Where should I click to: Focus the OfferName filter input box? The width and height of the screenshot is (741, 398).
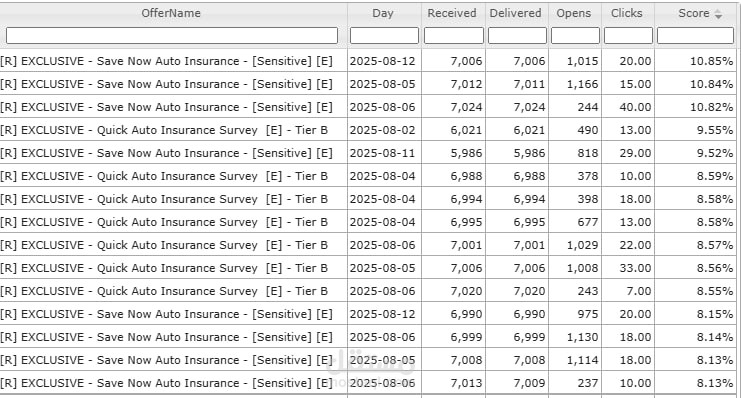[x=172, y=35]
